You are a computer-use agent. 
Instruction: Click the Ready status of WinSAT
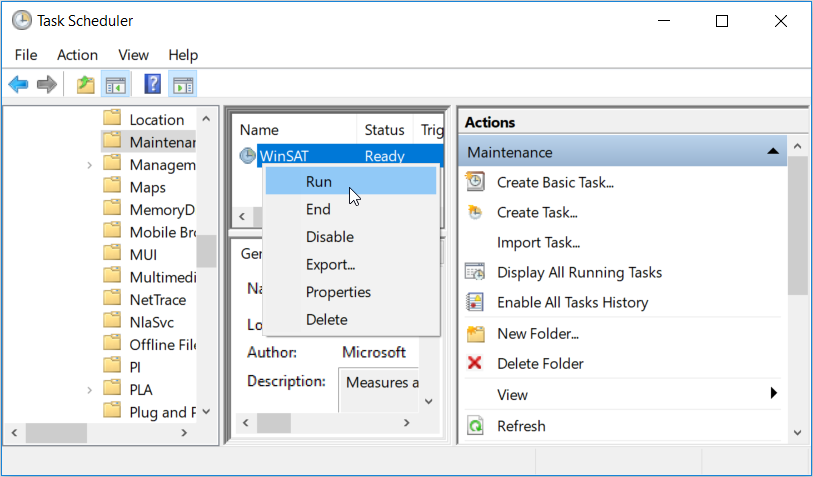385,156
